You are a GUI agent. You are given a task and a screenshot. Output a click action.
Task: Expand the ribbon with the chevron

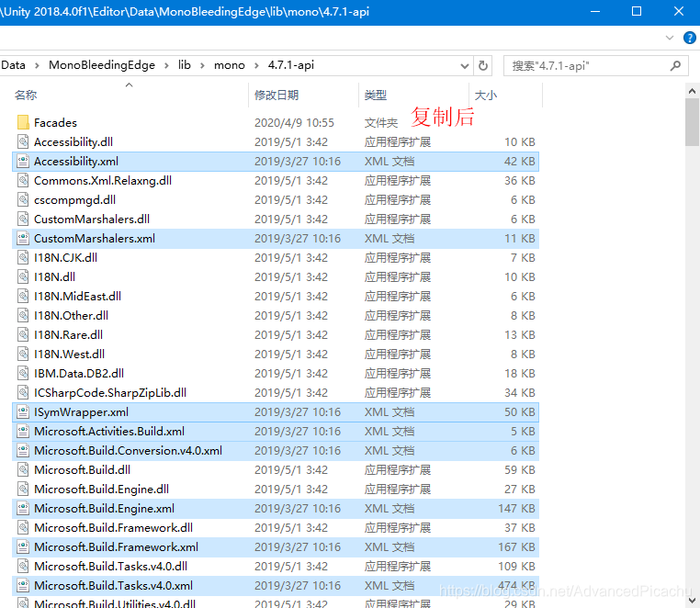669,38
